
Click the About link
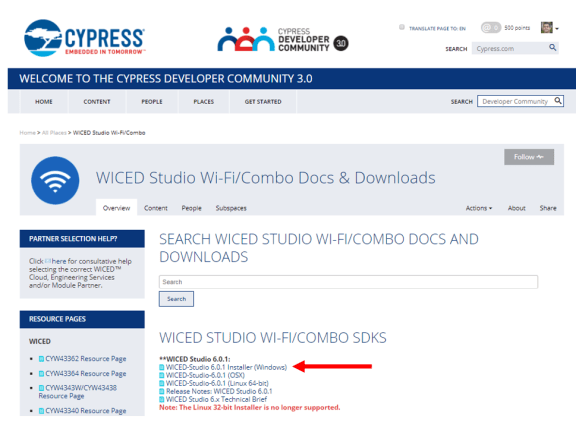516,208
